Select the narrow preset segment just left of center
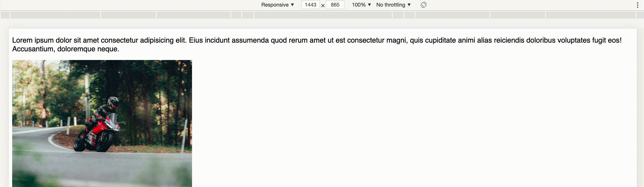644x187 pixels. 248,15
